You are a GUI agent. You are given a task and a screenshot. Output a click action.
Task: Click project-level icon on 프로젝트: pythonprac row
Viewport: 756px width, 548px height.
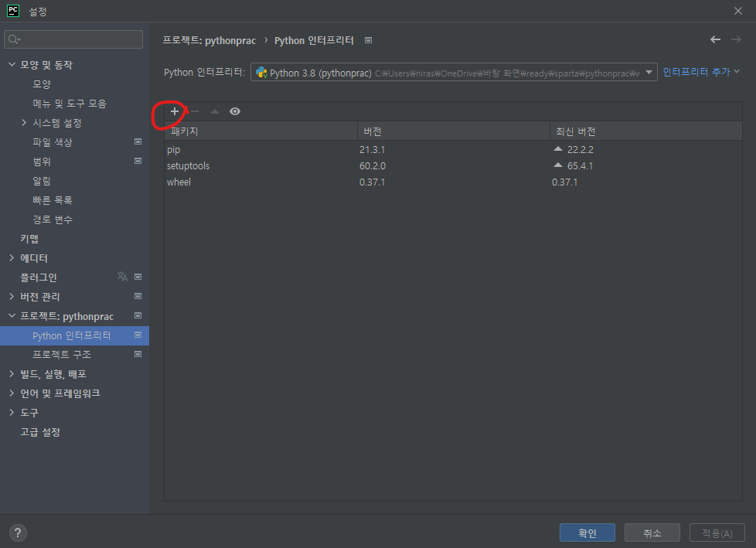click(x=138, y=315)
